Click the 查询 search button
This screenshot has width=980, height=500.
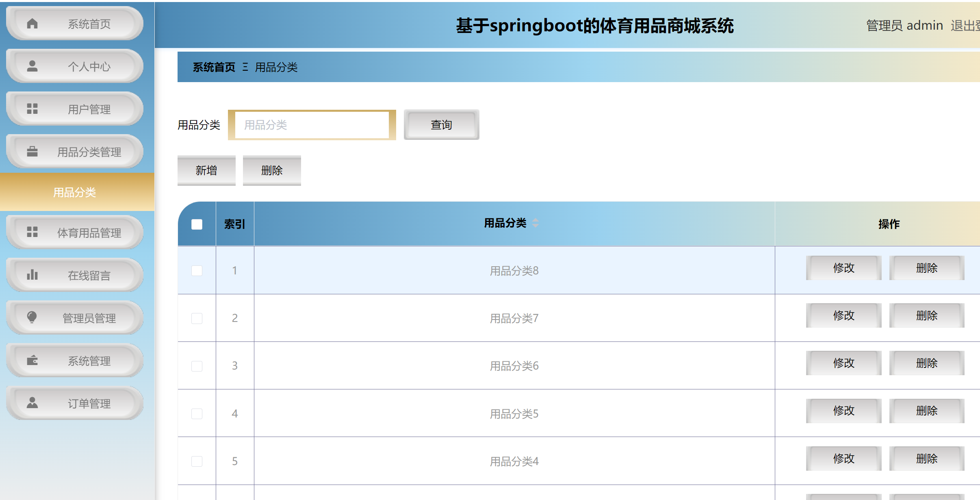(x=441, y=125)
